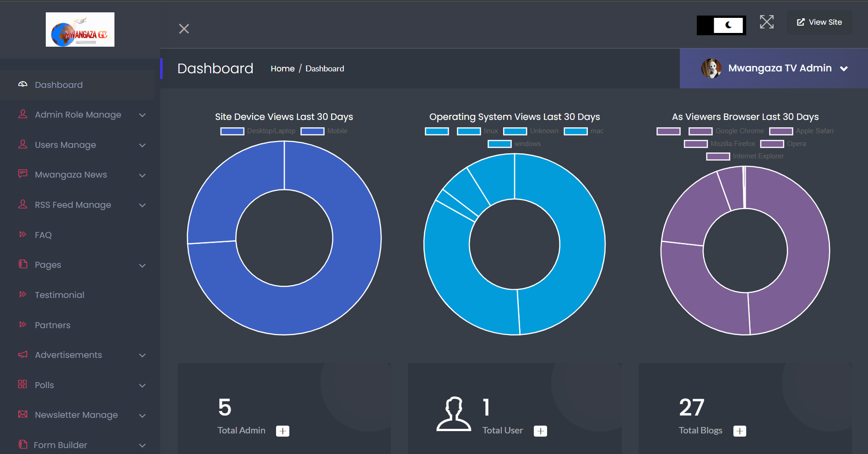Image resolution: width=868 pixels, height=454 pixels.
Task: Click the plus icon beside Total Blogs
Action: coord(740,431)
